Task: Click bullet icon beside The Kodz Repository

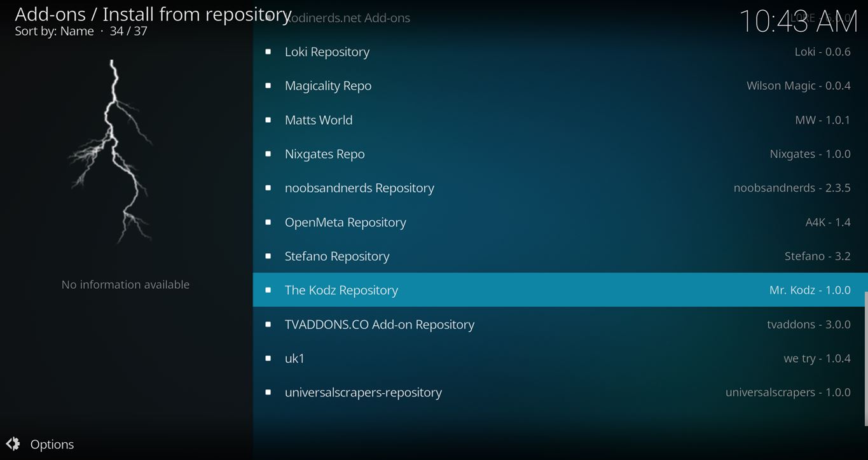Action: coord(268,290)
